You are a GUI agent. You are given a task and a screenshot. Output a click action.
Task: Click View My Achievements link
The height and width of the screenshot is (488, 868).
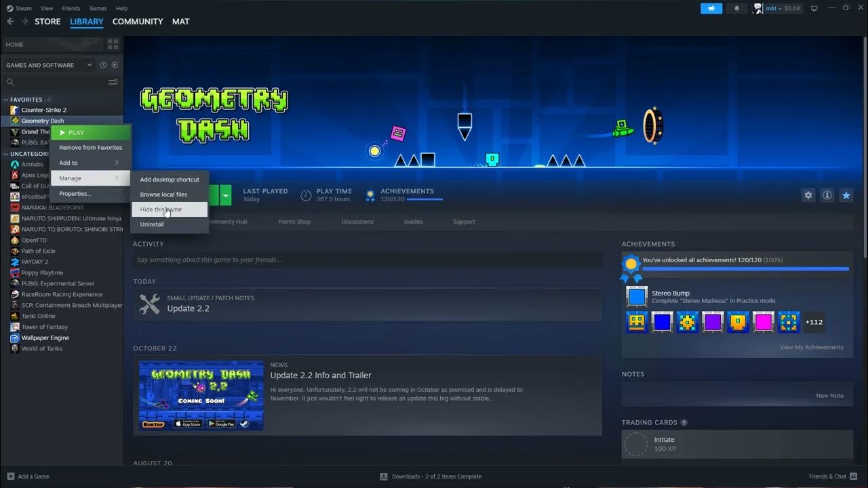pyautogui.click(x=811, y=347)
